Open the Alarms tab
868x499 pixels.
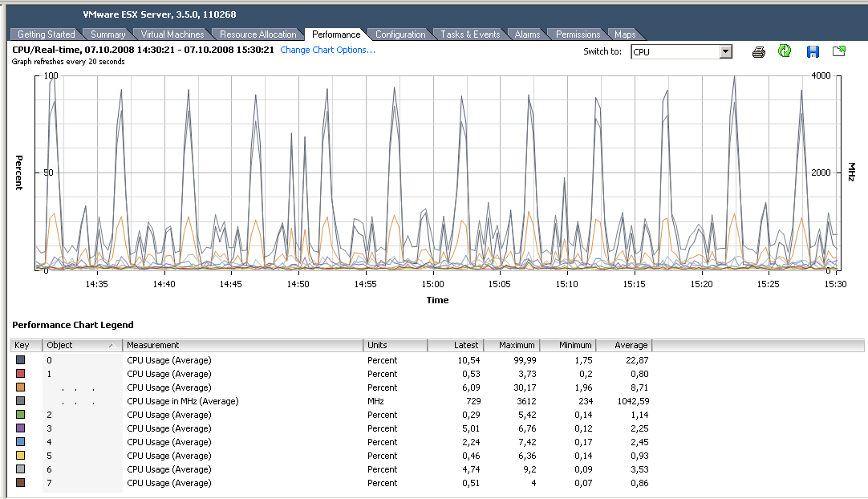(527, 34)
